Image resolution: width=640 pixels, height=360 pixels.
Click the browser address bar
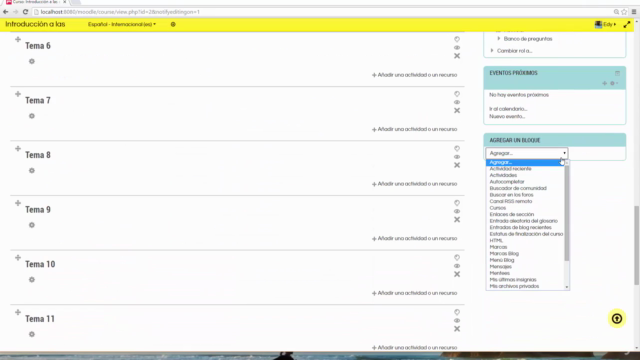pyautogui.click(x=322, y=12)
